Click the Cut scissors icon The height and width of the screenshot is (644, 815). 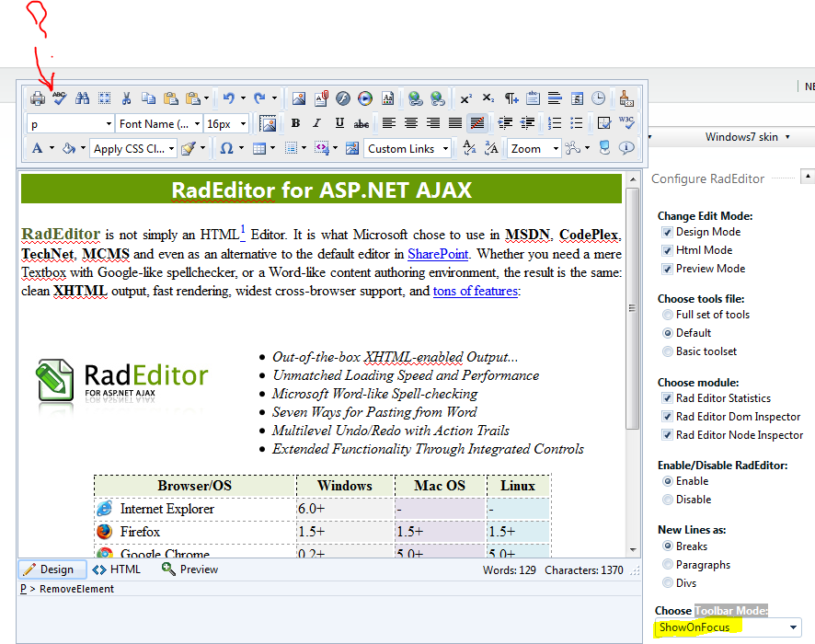pos(126,98)
